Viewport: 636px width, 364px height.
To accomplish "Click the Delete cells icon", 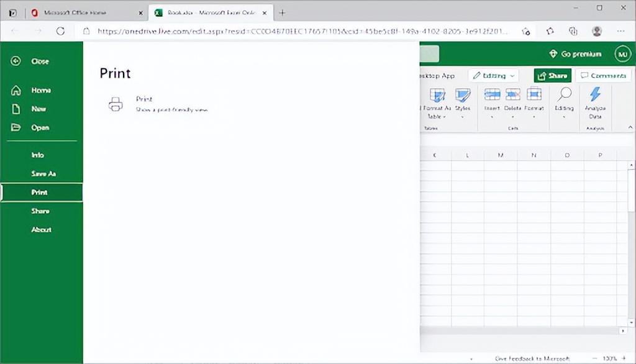I will click(x=512, y=94).
